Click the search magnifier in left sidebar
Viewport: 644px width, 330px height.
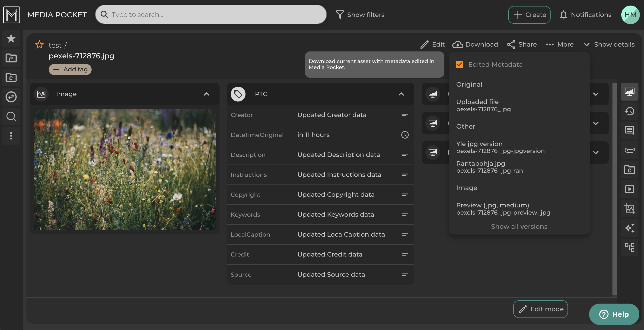pos(11,117)
